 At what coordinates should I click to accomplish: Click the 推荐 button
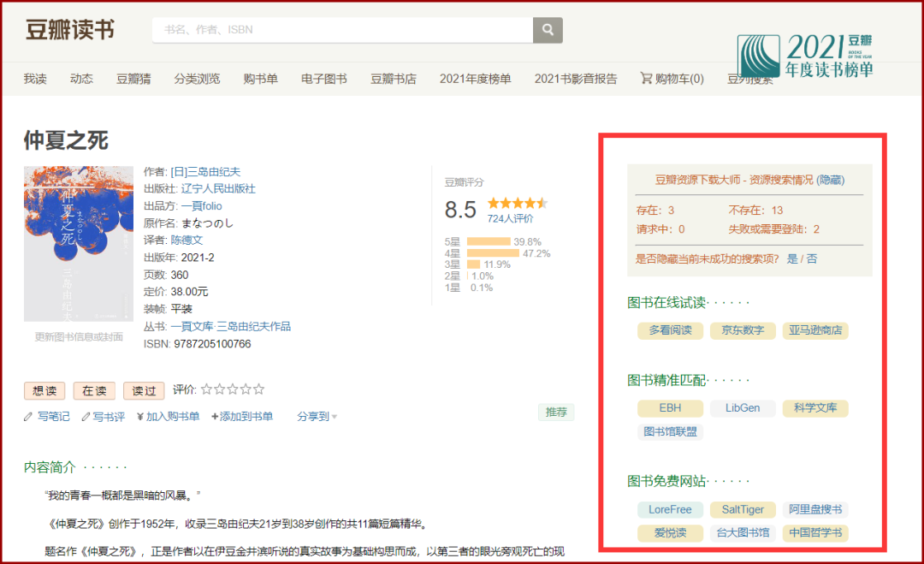(x=556, y=412)
